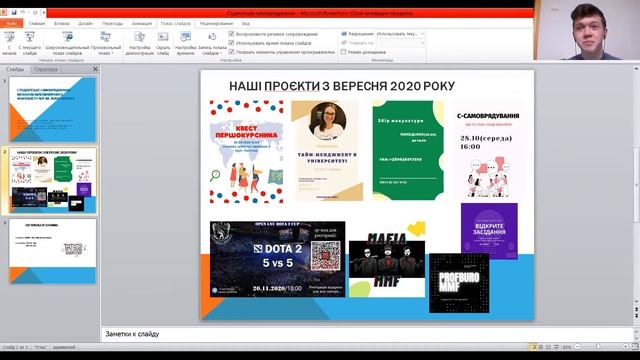This screenshot has width=640, height=360.
Task: Click the purple Відкрите засідання poster
Action: pyautogui.click(x=489, y=228)
